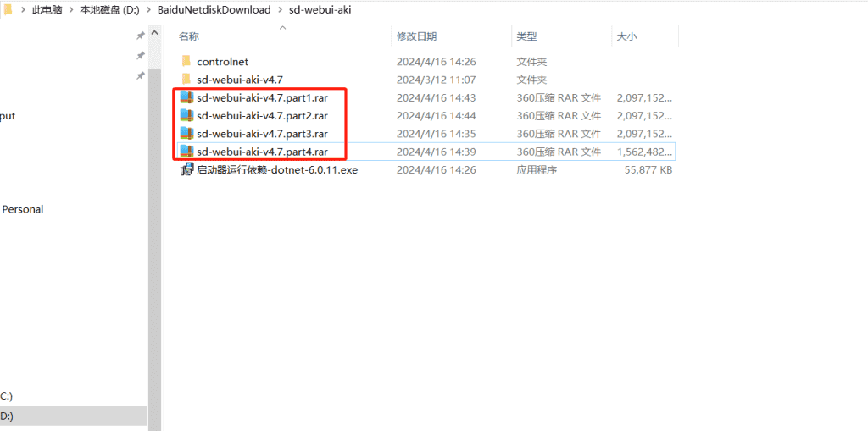Click the sidebar scrollbar up arrow
868x431 pixels.
click(154, 33)
